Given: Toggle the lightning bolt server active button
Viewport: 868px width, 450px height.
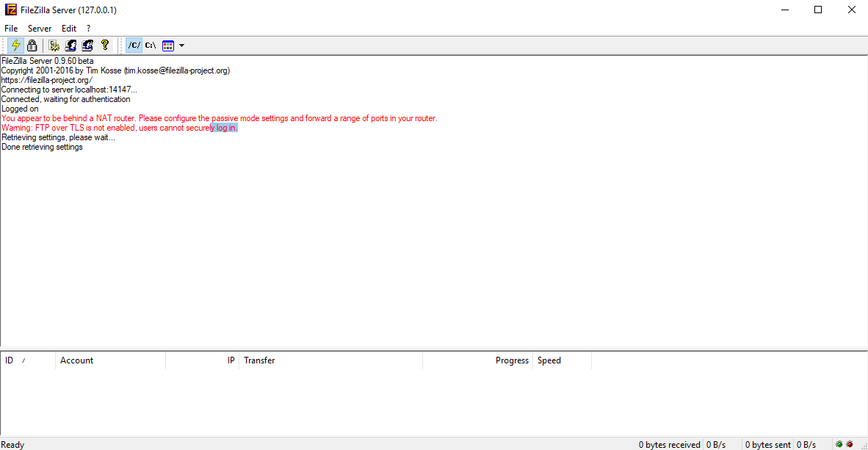Looking at the screenshot, I should click(15, 46).
